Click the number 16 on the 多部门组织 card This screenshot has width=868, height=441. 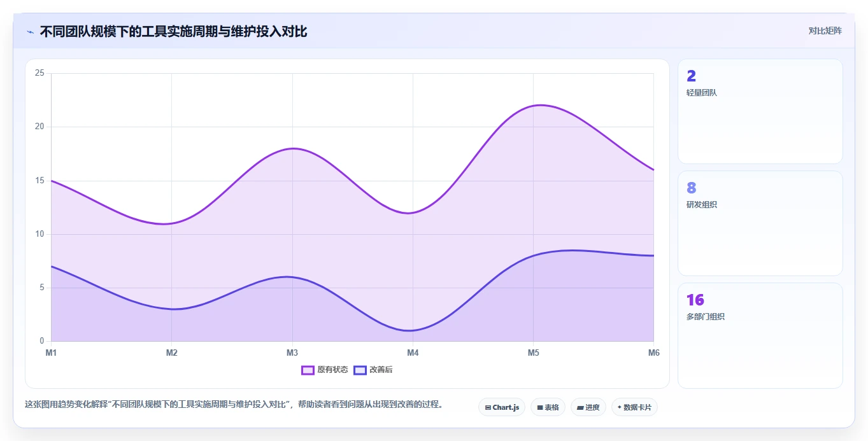pyautogui.click(x=695, y=300)
